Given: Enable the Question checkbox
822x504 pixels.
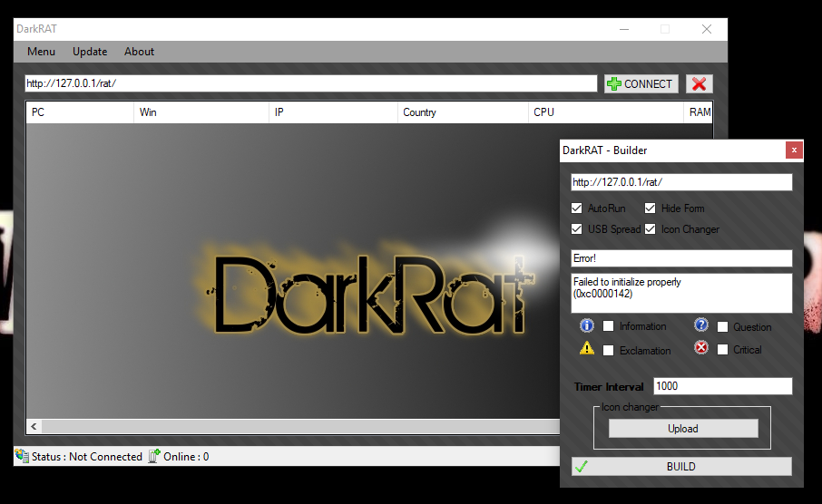Looking at the screenshot, I should (722, 327).
